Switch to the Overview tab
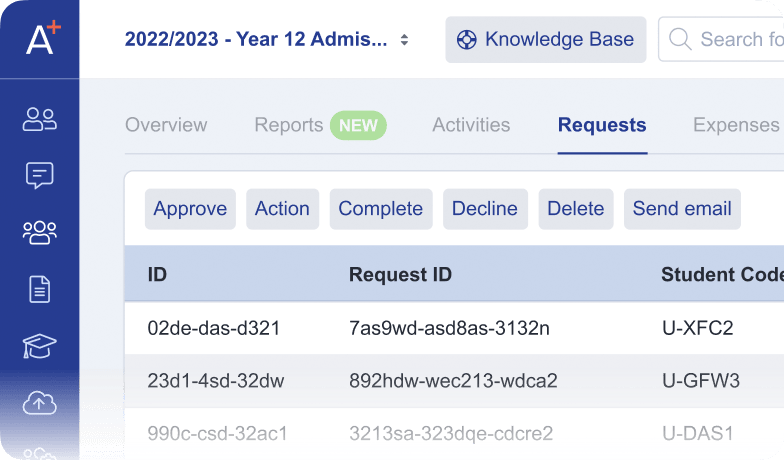The width and height of the screenshot is (784, 460). 166,125
